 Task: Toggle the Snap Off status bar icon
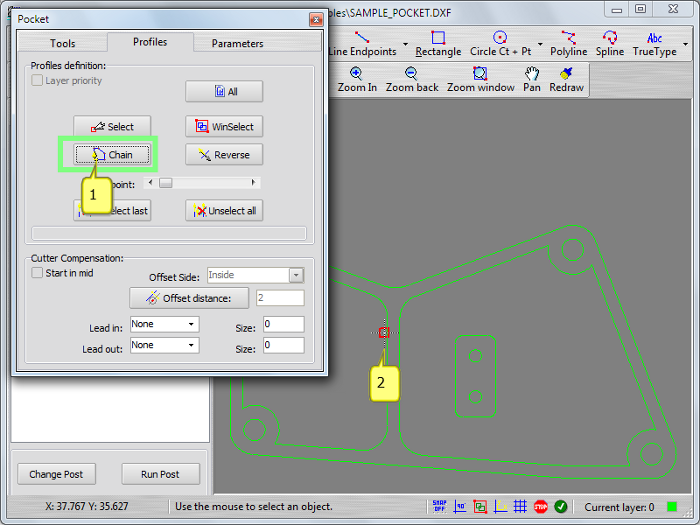click(x=439, y=507)
